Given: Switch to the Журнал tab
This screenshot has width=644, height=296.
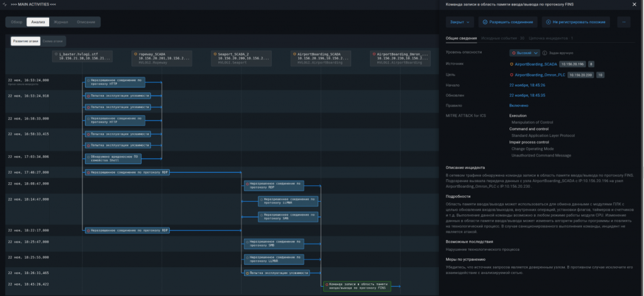Looking at the screenshot, I should 61,22.
